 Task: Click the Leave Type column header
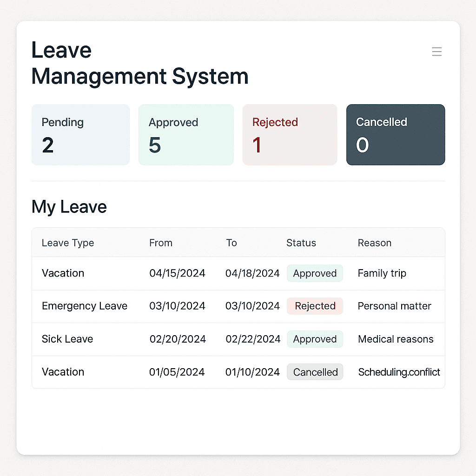coord(68,243)
